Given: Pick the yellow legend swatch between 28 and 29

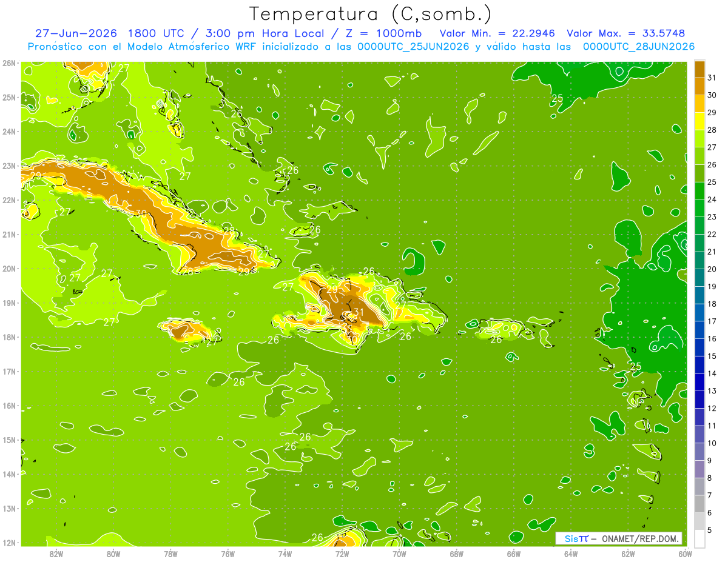Looking at the screenshot, I should [x=699, y=121].
